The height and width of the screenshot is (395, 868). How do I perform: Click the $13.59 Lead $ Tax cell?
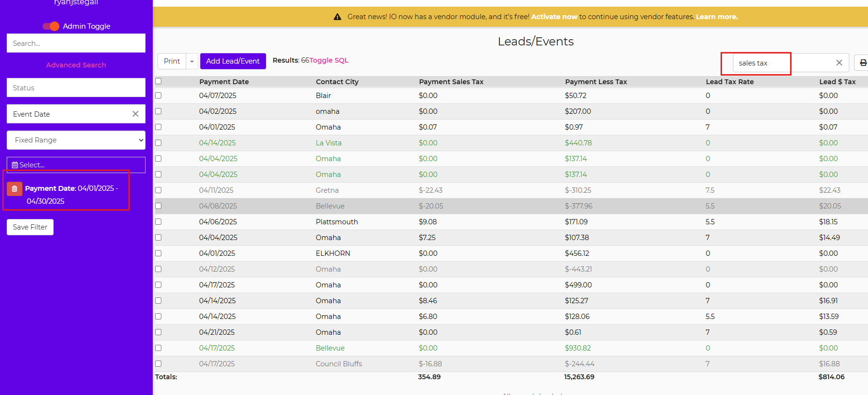tap(829, 317)
